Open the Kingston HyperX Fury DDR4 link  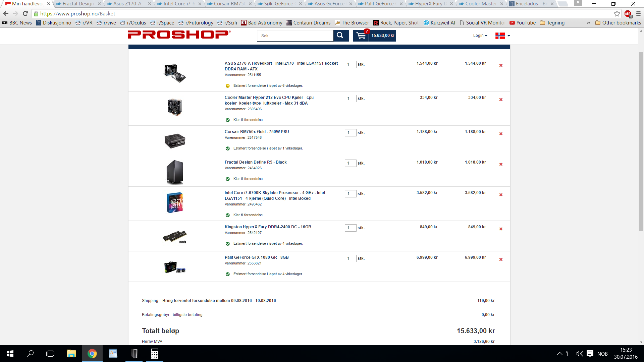tap(268, 227)
